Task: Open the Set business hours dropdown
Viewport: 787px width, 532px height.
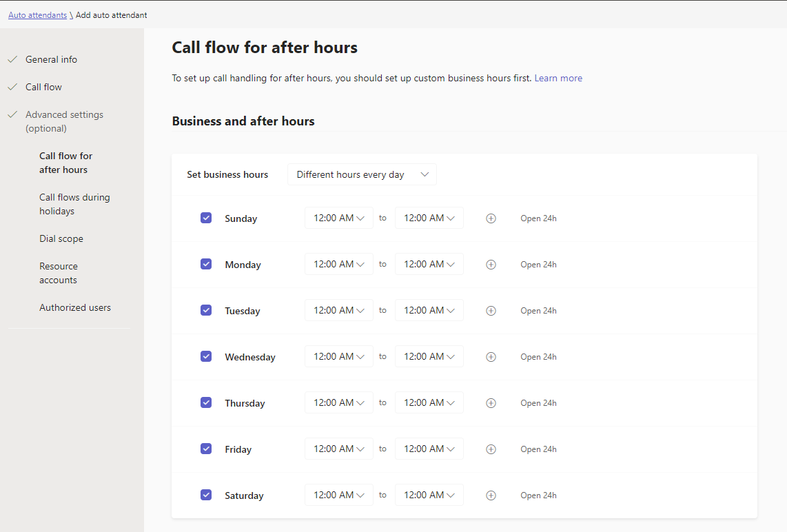Action: 362,174
